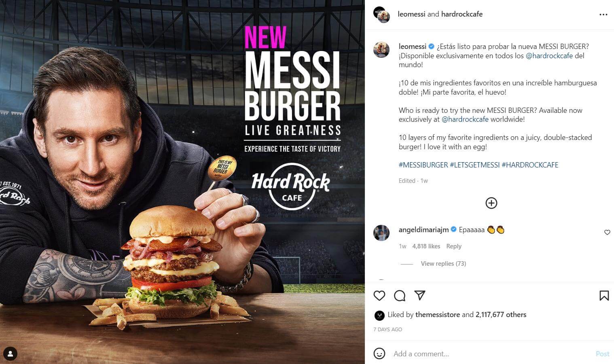View the 2,117,677 others likes list
The width and height of the screenshot is (614, 364).
[x=501, y=315]
